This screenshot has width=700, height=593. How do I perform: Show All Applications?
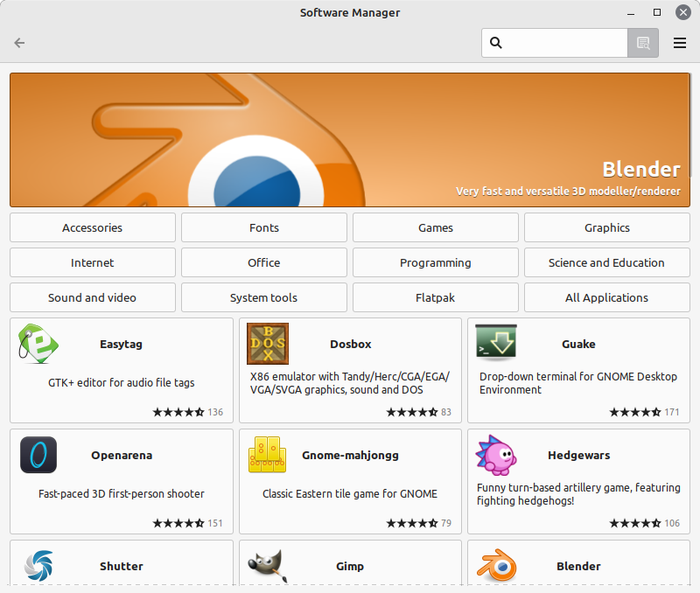[606, 297]
